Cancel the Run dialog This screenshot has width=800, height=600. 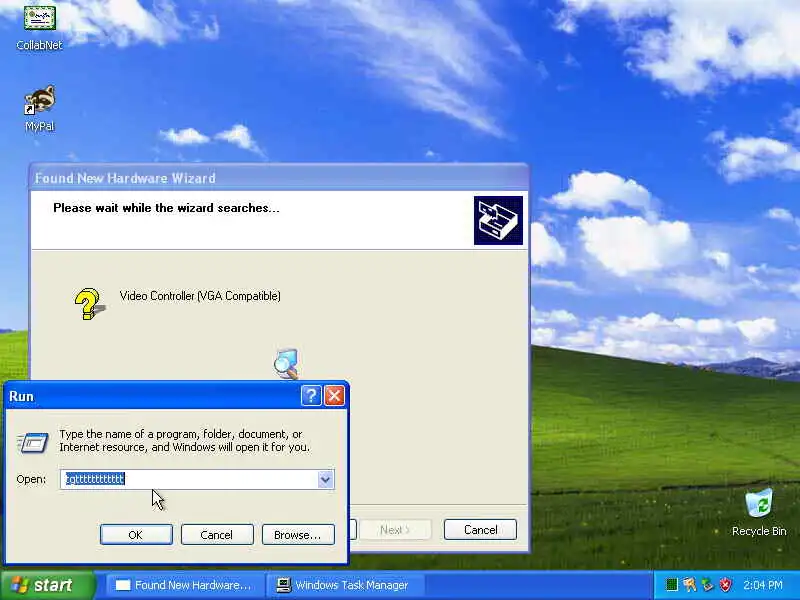(x=217, y=534)
